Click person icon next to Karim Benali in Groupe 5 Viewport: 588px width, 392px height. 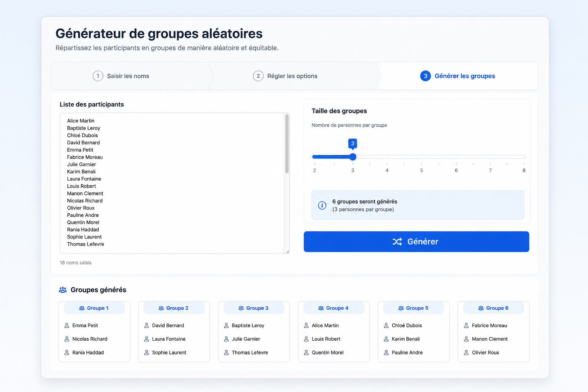pyautogui.click(x=386, y=339)
